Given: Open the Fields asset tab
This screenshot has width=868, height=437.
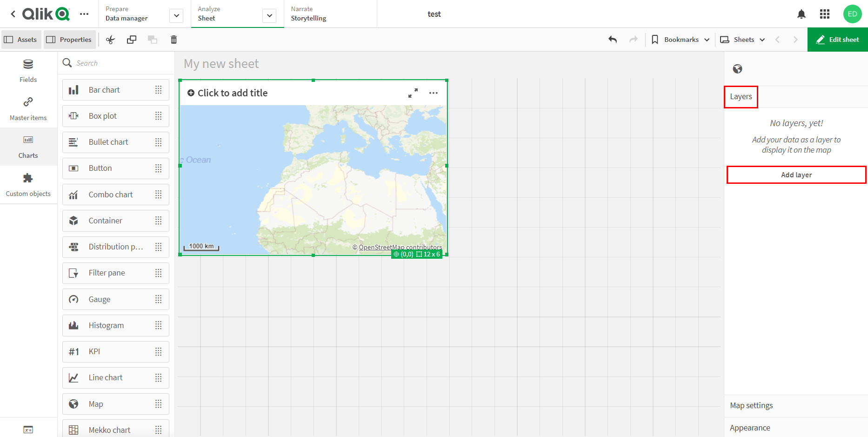Looking at the screenshot, I should pos(28,70).
